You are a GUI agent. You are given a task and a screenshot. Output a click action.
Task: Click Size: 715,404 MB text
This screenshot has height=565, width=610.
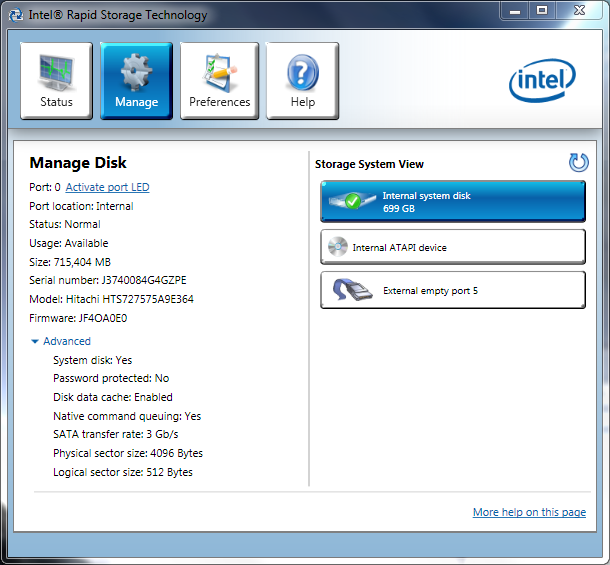point(70,262)
